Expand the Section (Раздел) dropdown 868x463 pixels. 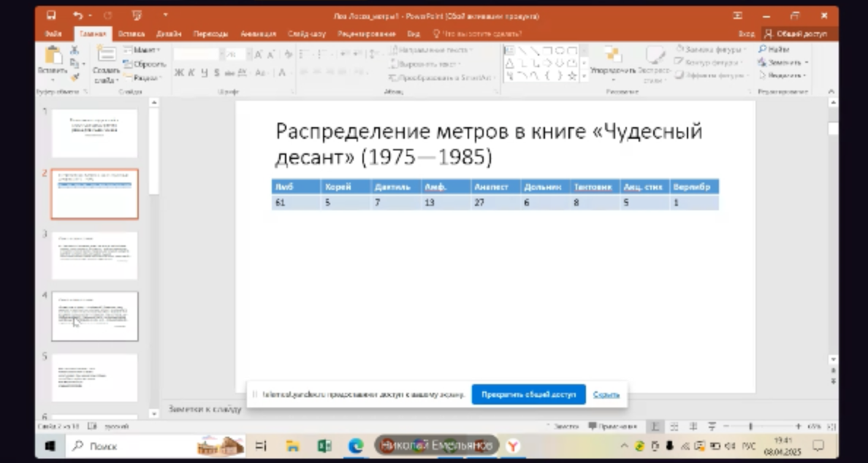click(x=142, y=78)
